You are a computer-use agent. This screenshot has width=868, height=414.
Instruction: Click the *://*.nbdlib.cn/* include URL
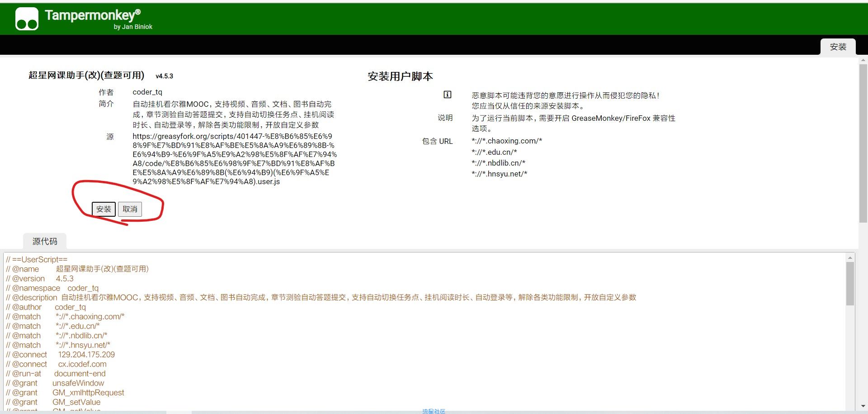pos(498,163)
